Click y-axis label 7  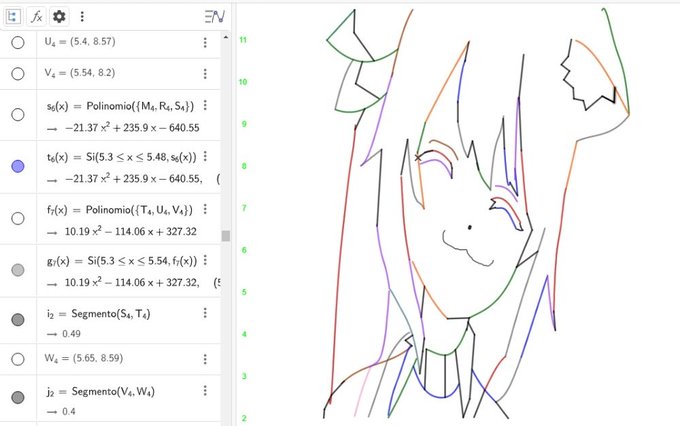coord(244,208)
